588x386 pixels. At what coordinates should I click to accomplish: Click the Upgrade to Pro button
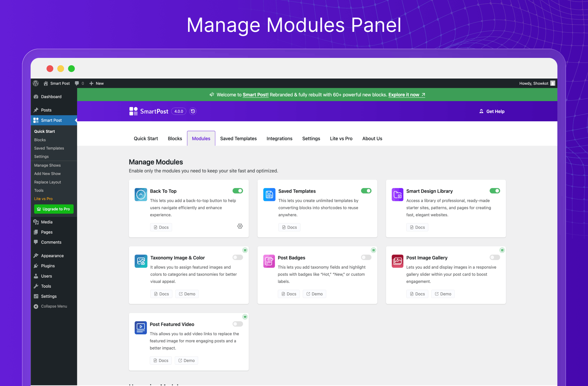click(54, 209)
